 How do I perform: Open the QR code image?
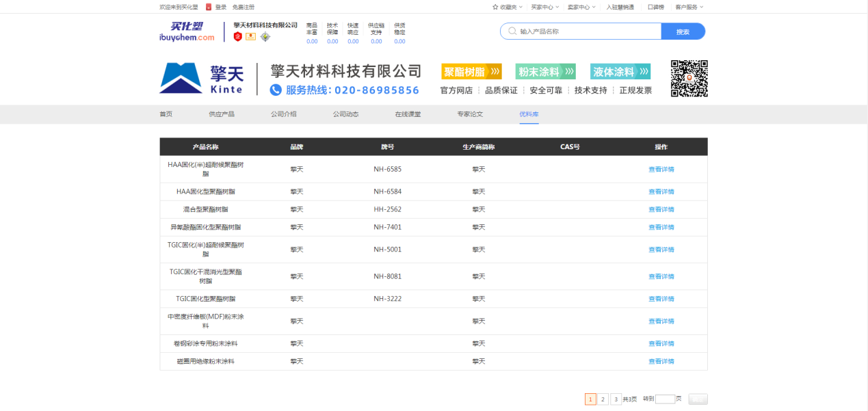click(689, 79)
